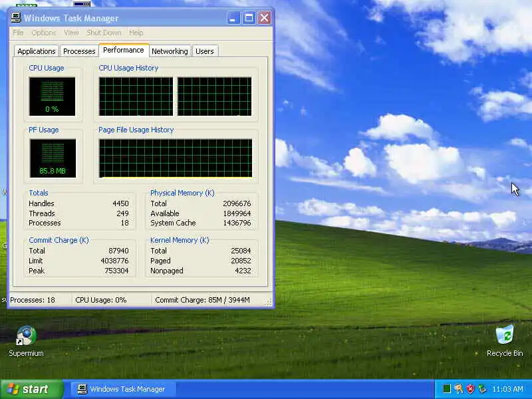
Task: Click the resize grip of Task Manager
Action: [269, 303]
